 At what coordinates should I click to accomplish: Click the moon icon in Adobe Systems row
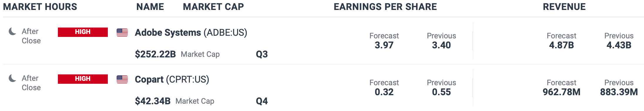[12, 31]
